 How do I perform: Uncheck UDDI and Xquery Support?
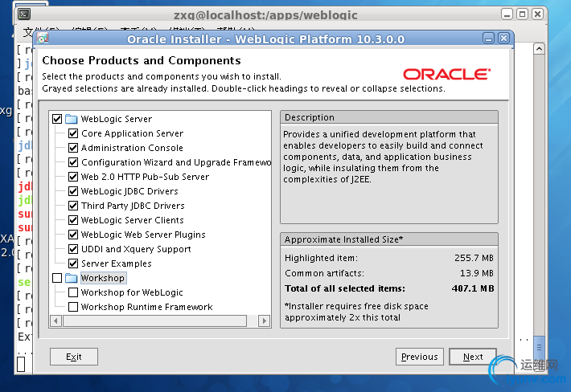pyautogui.click(x=73, y=249)
